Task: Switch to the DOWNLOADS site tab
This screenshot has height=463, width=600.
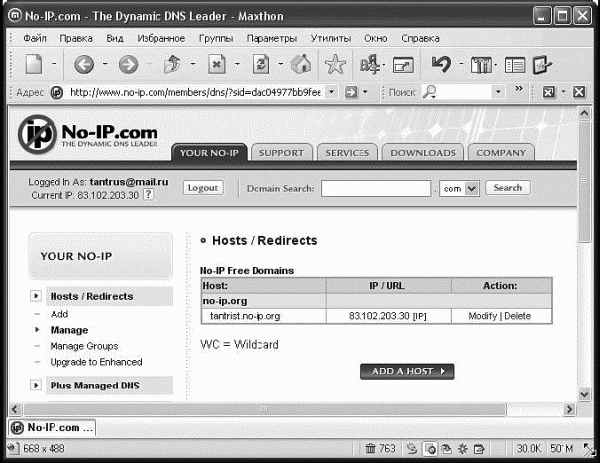Action: coord(423,153)
